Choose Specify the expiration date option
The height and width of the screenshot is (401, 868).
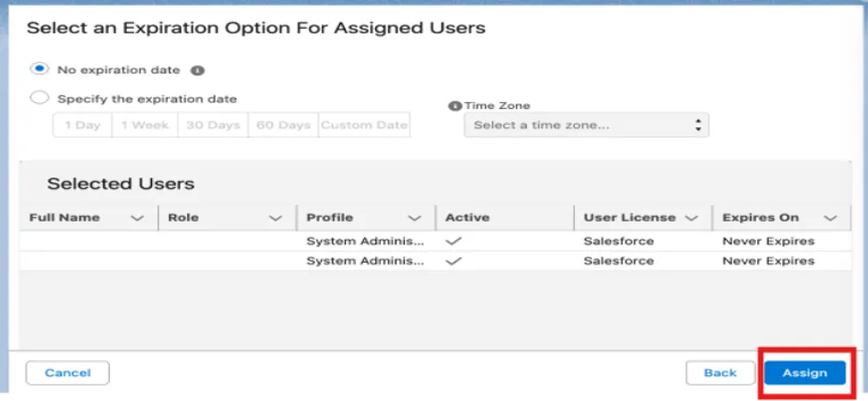point(39,98)
